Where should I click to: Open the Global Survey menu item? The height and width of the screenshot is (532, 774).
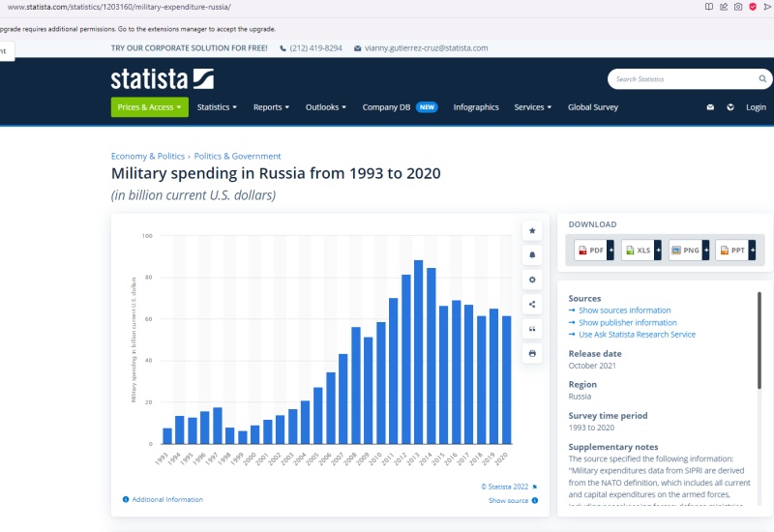[592, 107]
